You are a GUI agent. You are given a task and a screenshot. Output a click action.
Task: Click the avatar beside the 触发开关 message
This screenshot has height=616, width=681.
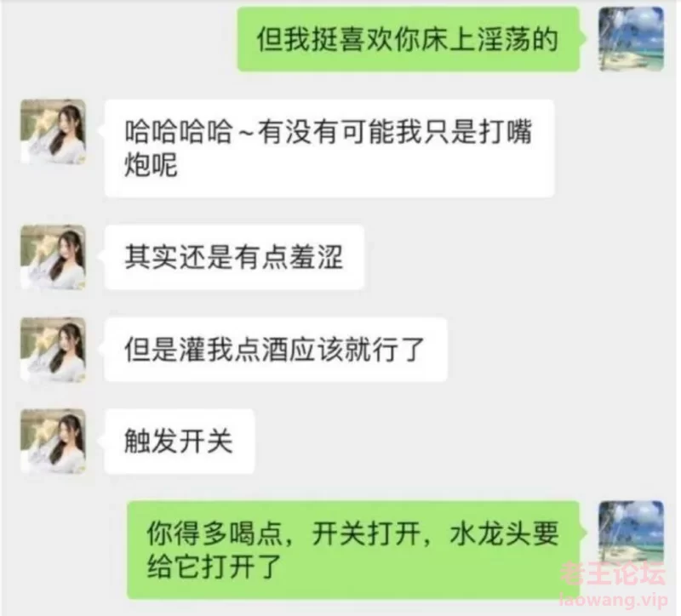54,441
